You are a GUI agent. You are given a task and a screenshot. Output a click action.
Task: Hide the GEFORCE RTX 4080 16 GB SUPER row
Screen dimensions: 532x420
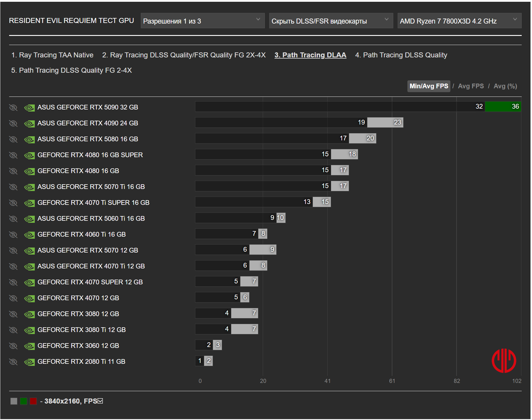click(x=13, y=155)
